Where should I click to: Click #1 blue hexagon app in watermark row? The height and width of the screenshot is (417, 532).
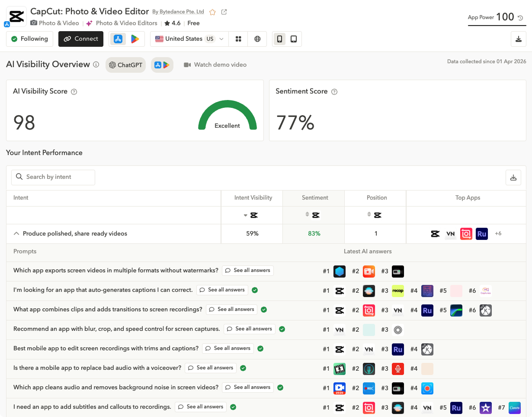click(340, 272)
